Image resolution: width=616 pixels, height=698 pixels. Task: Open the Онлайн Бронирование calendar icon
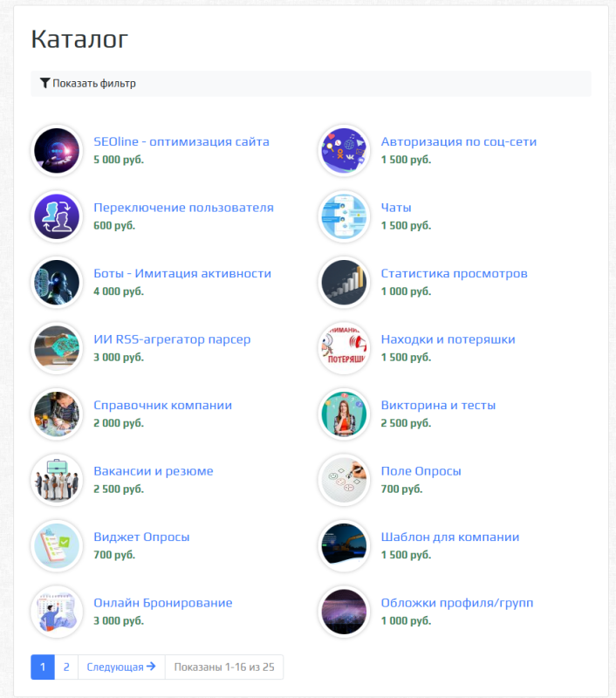[57, 612]
